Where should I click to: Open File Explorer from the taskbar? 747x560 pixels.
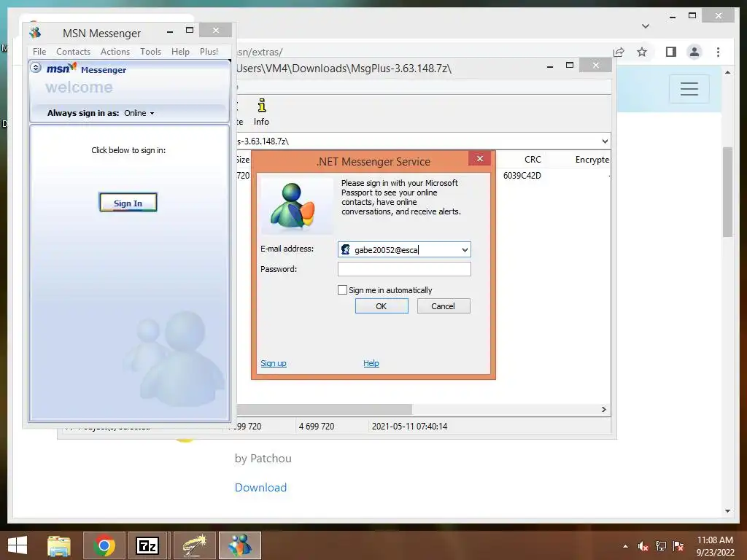pyautogui.click(x=58, y=545)
